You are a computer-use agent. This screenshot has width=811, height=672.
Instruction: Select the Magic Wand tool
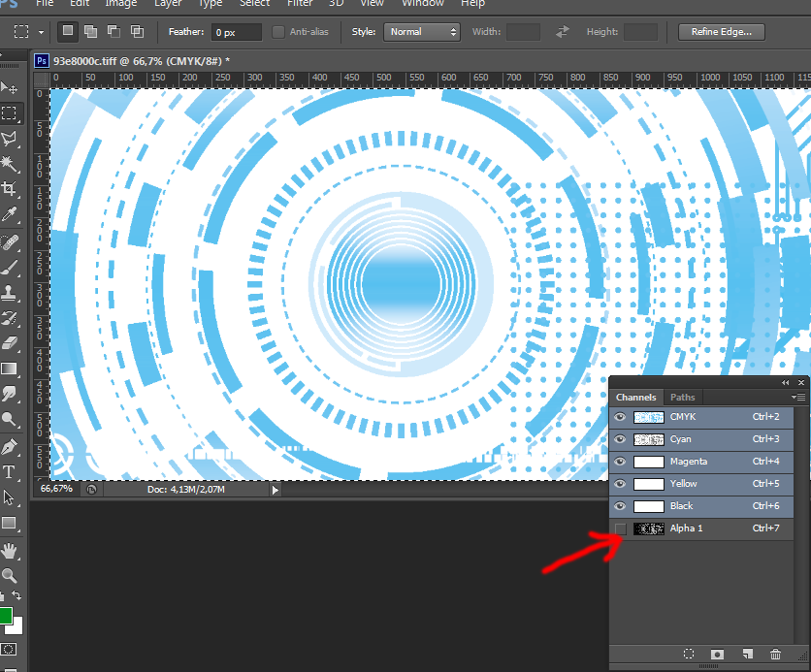[x=10, y=163]
